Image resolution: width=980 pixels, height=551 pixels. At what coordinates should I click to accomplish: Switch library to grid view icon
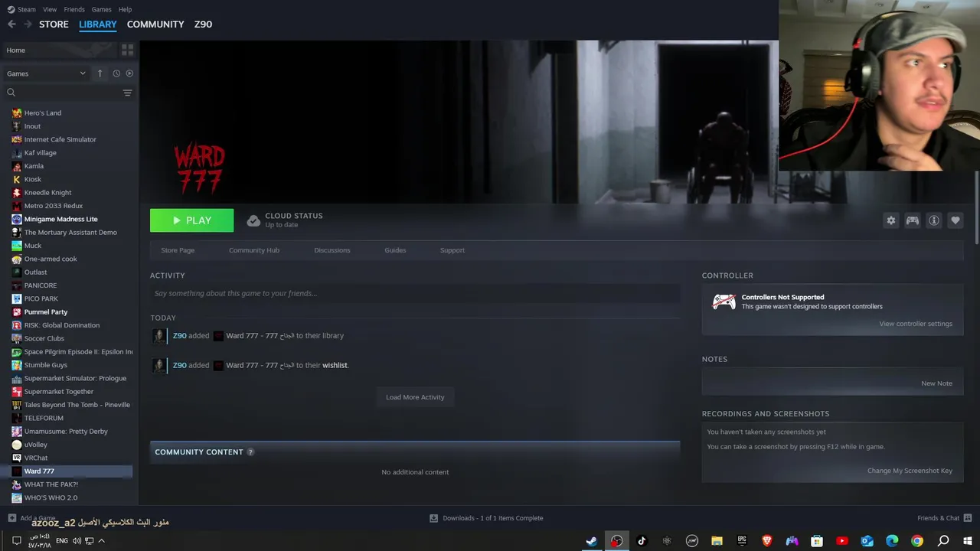(127, 50)
